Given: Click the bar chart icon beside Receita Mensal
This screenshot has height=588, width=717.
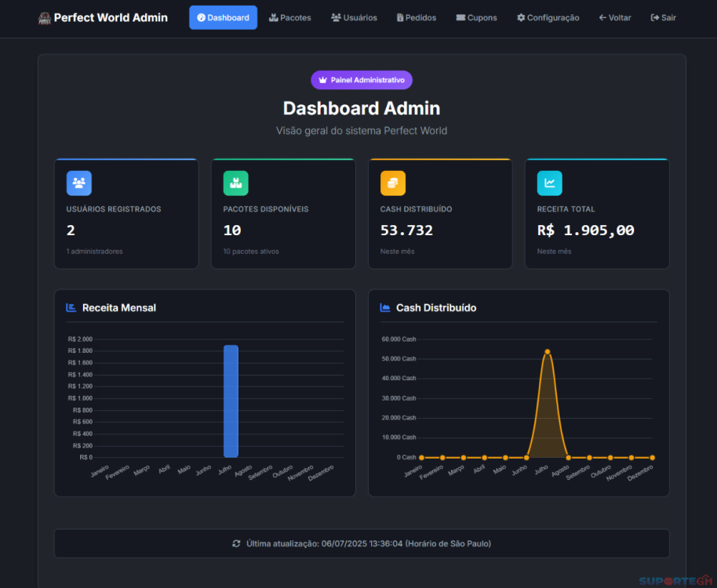Looking at the screenshot, I should (71, 308).
